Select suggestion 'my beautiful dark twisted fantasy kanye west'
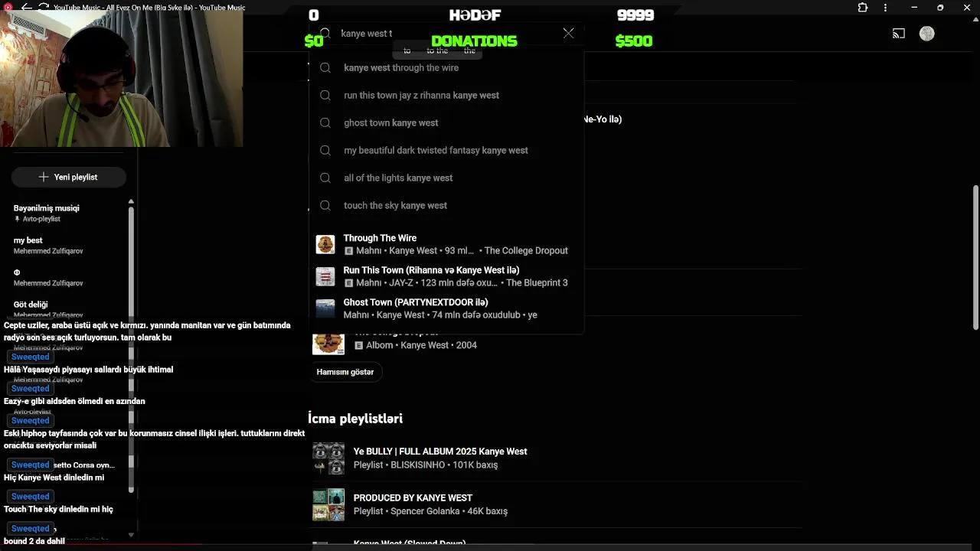This screenshot has width=980, height=551. click(446, 151)
